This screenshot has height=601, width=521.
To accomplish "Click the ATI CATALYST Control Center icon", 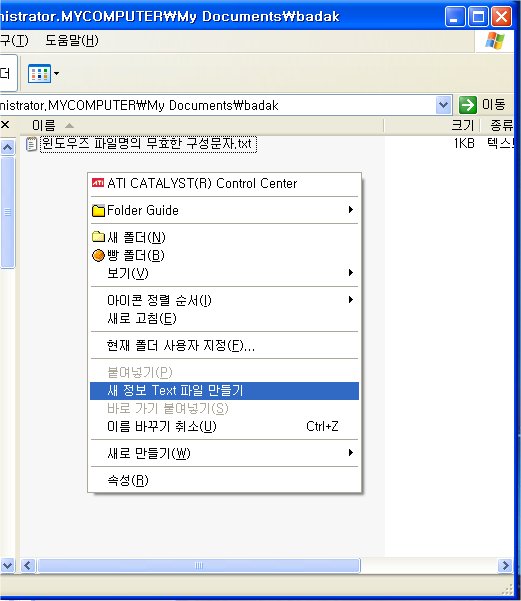I will [98, 183].
